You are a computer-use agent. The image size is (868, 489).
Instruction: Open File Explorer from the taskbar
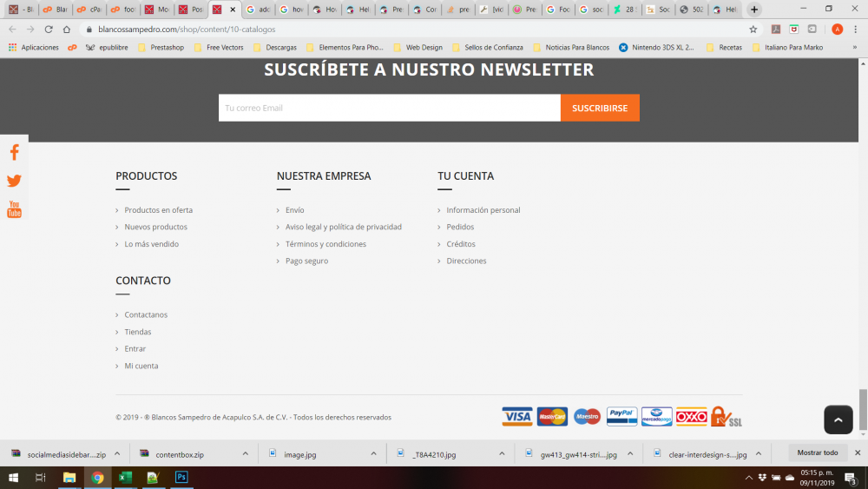tap(69, 478)
